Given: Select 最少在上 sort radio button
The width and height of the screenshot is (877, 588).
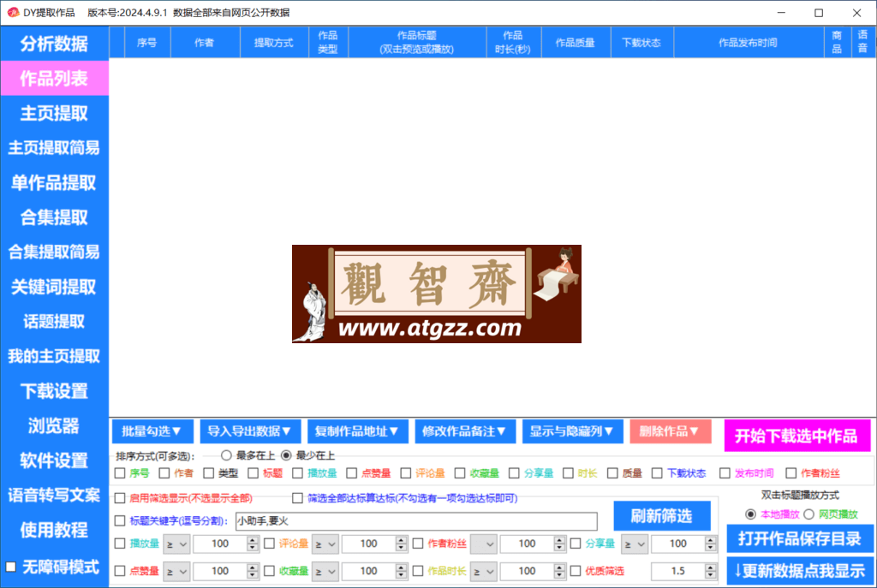Looking at the screenshot, I should [x=286, y=455].
